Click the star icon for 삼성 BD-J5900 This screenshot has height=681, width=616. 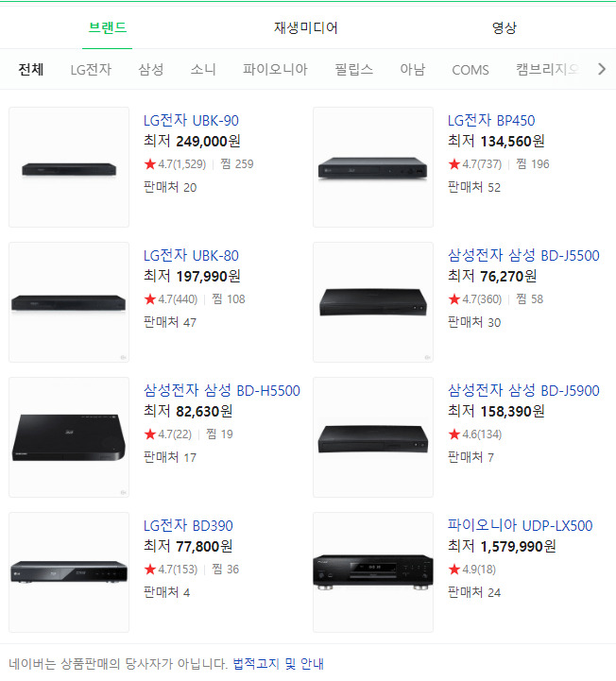coord(453,434)
